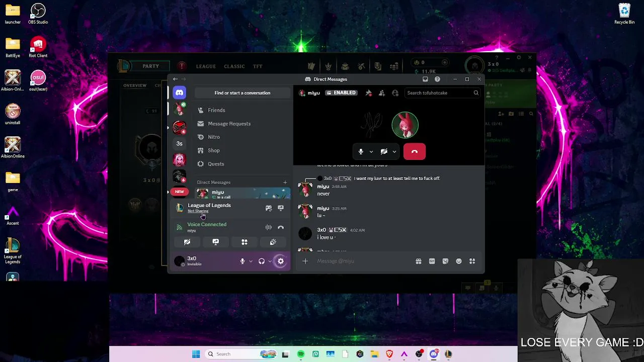Focus the Search tofuhotcake field
The height and width of the screenshot is (362, 644).
(x=442, y=93)
